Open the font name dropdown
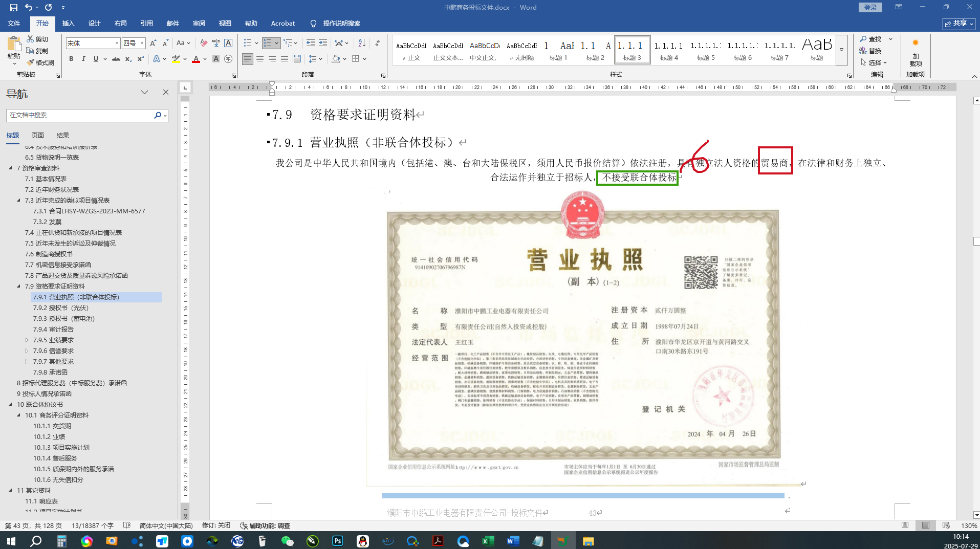Viewport: 980px width, 549px height. [x=117, y=43]
